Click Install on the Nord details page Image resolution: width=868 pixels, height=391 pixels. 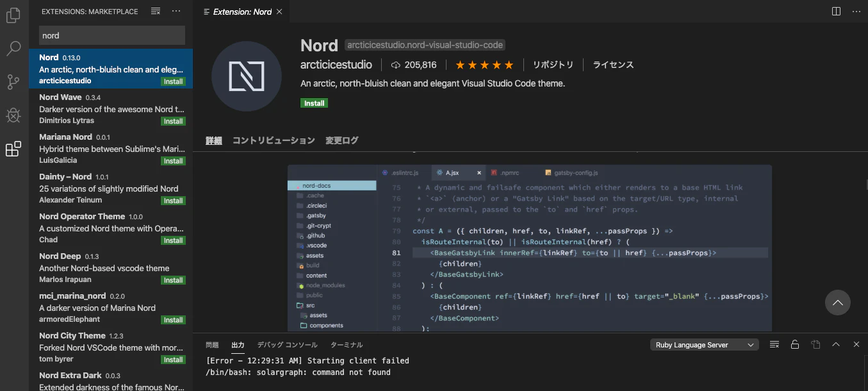pyautogui.click(x=314, y=103)
